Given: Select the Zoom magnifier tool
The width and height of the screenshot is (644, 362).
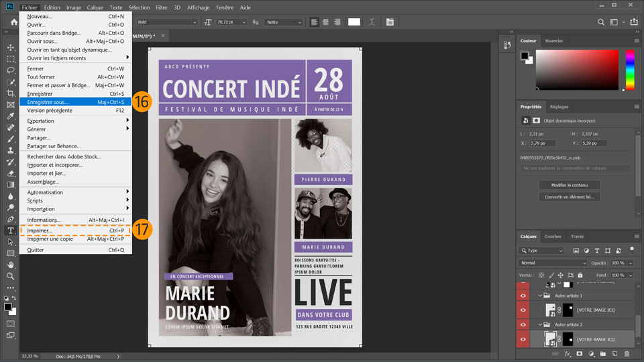Looking at the screenshot, I should click(11, 276).
